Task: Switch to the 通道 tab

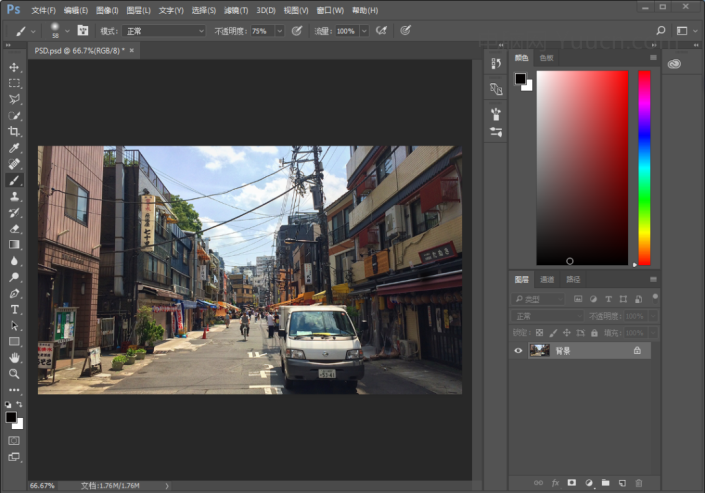Action: 547,279
